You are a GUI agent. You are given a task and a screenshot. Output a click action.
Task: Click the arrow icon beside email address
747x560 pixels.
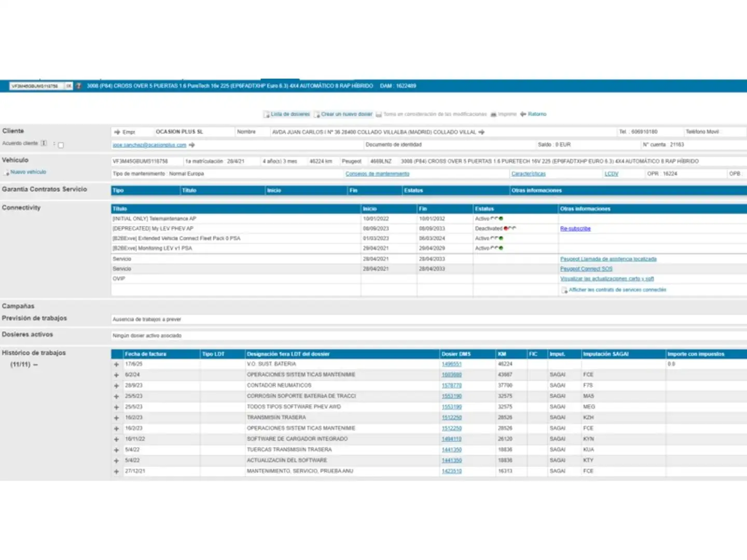(x=192, y=145)
